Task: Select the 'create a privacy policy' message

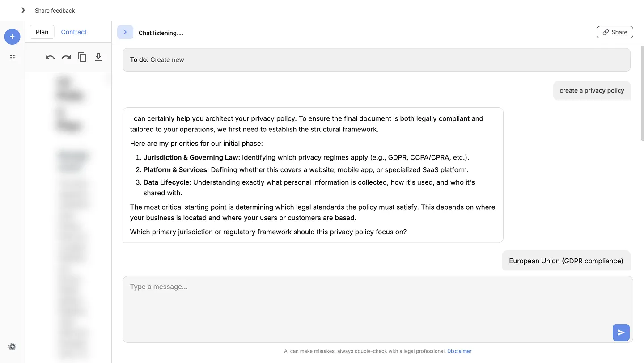Action: click(x=592, y=90)
